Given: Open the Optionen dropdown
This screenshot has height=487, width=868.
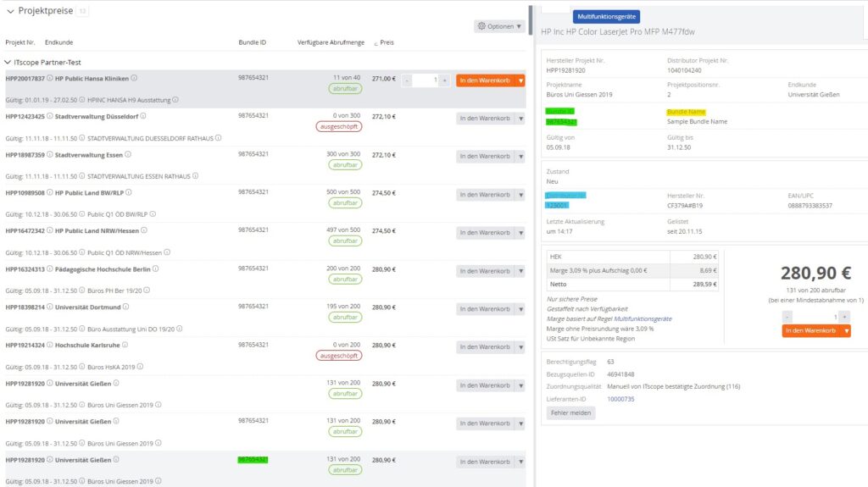Looking at the screenshot, I should coord(499,26).
